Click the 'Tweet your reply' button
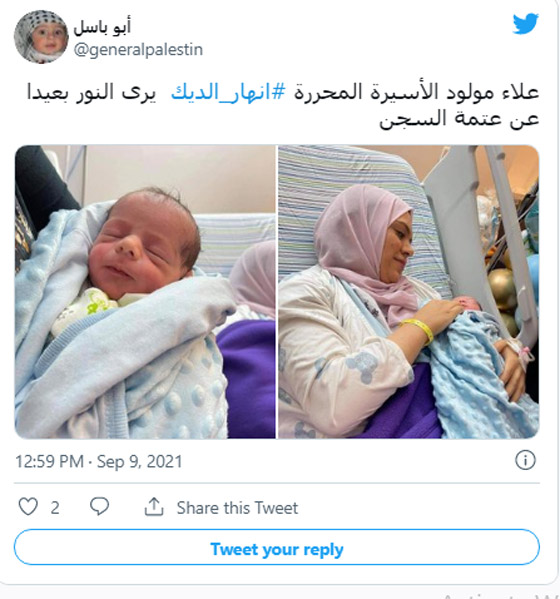The height and width of the screenshot is (599, 560). pyautogui.click(x=277, y=547)
